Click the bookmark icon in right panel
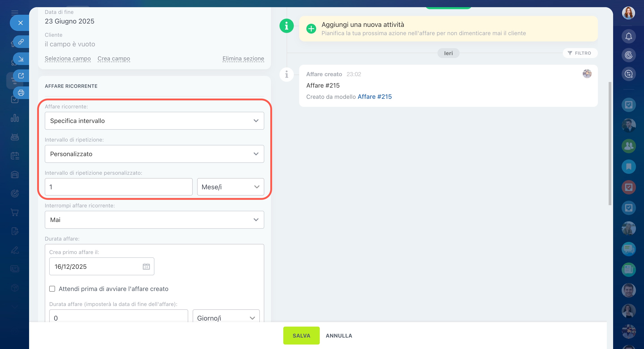This screenshot has width=644, height=349. (x=629, y=167)
